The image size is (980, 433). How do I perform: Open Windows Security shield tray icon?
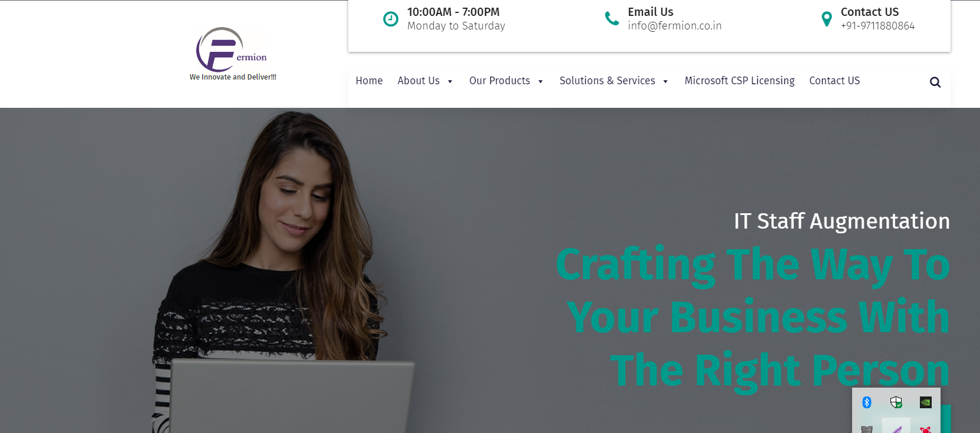tap(896, 402)
